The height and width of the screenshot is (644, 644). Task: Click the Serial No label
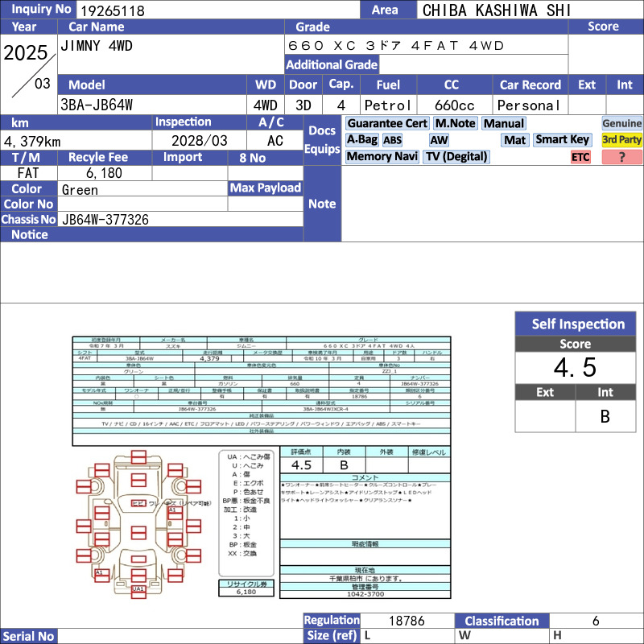(x=29, y=636)
